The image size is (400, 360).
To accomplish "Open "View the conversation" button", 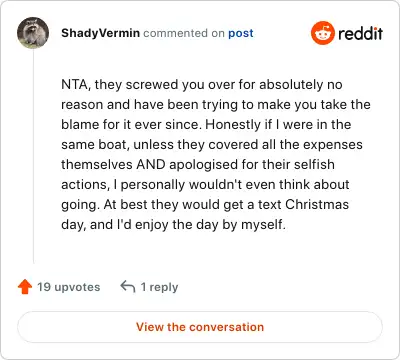I will point(200,327).
